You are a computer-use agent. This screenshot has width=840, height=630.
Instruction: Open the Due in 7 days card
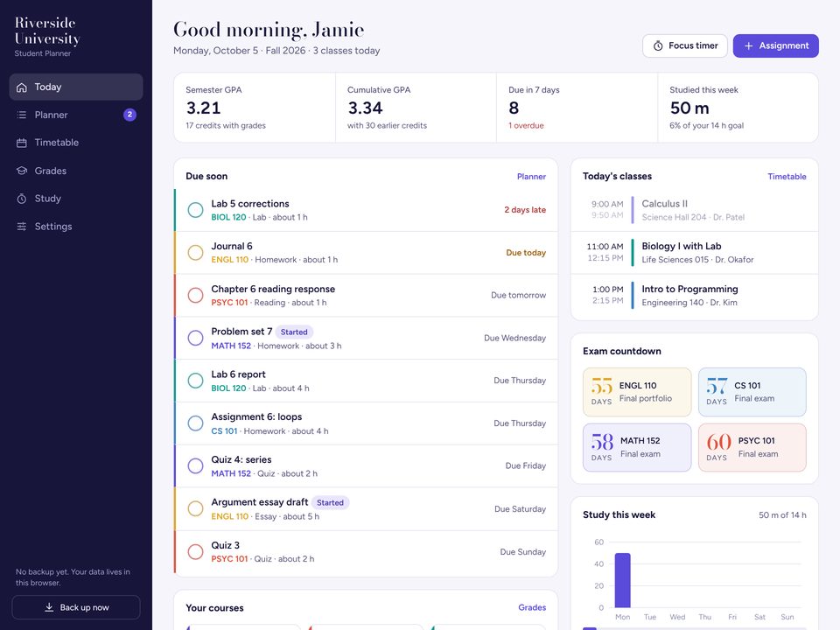tap(577, 108)
